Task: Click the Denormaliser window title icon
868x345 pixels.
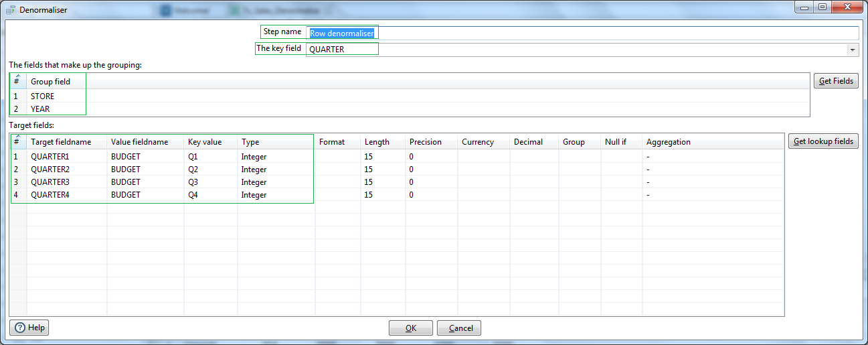Action: tap(11, 10)
